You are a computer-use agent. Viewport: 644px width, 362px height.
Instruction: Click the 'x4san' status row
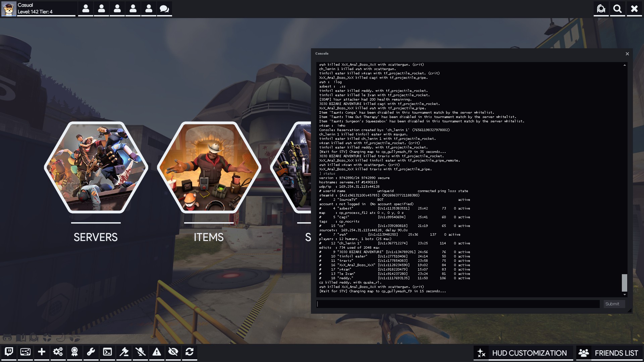point(394,269)
